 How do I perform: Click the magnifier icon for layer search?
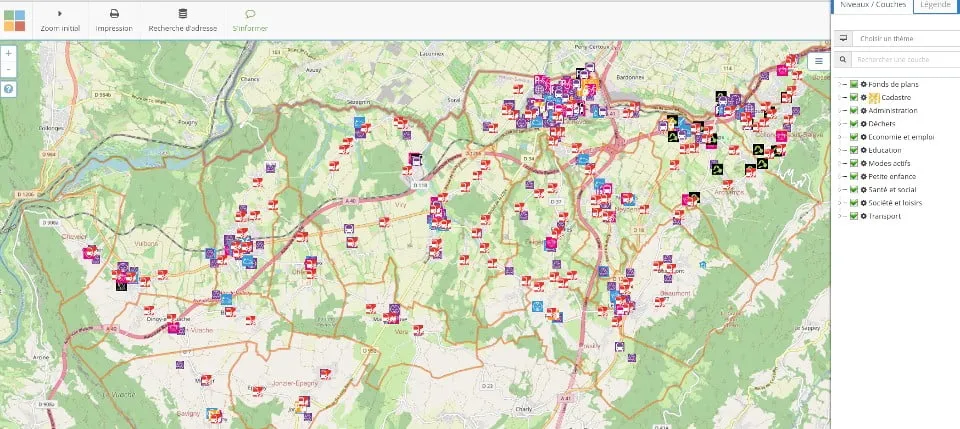844,59
